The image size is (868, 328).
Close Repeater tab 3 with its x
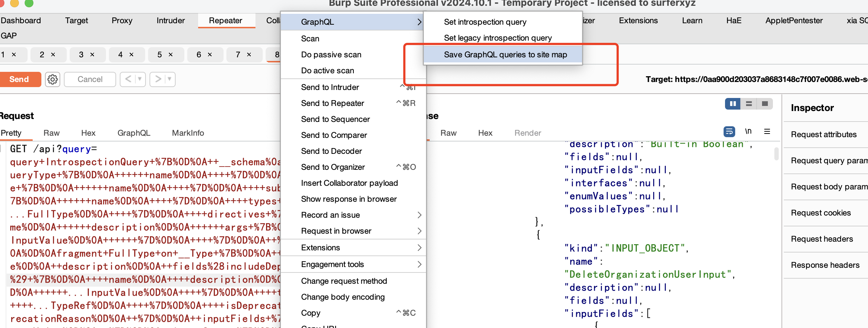coord(92,54)
